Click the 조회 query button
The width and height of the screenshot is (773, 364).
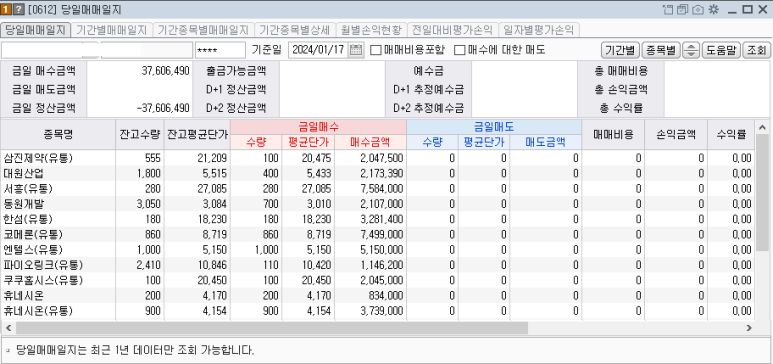click(x=756, y=50)
